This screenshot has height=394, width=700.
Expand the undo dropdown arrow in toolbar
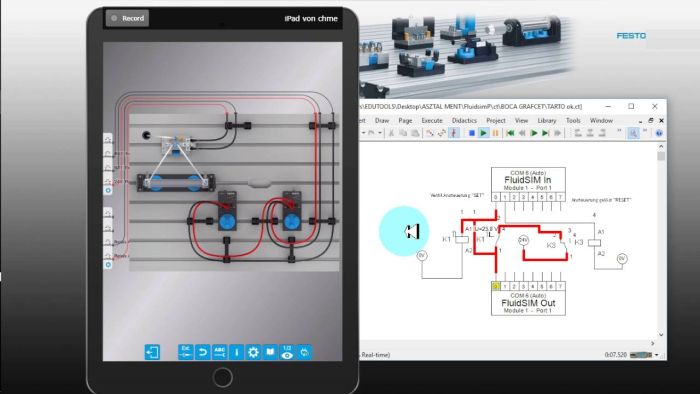coord(380,133)
